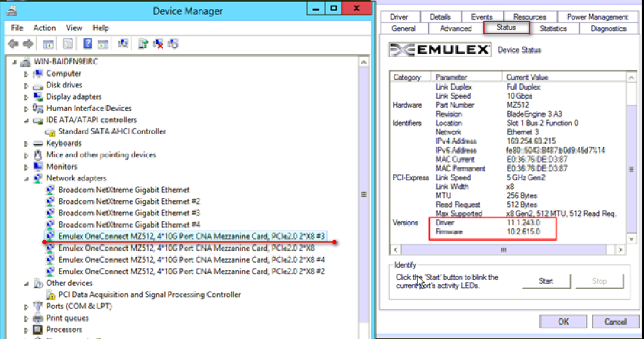644x339 pixels.
Task: Click the Forward arrow in the Device Manager toolbar
Action: coord(28,43)
